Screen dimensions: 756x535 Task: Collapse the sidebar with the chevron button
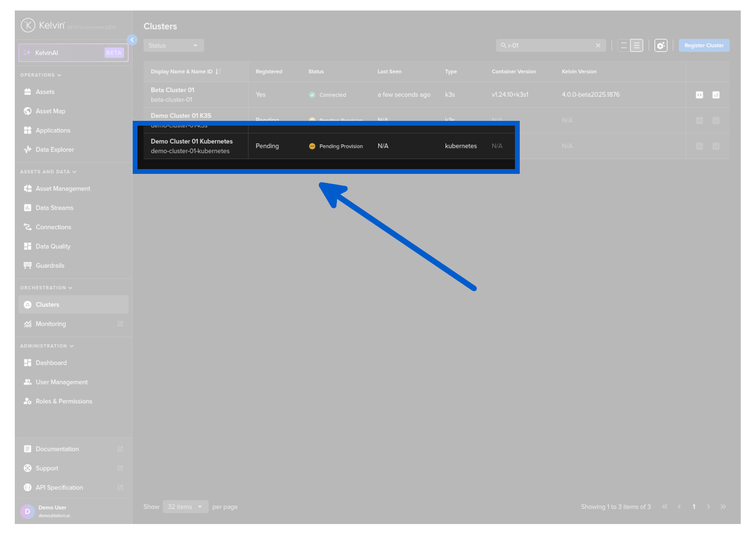[x=132, y=40]
